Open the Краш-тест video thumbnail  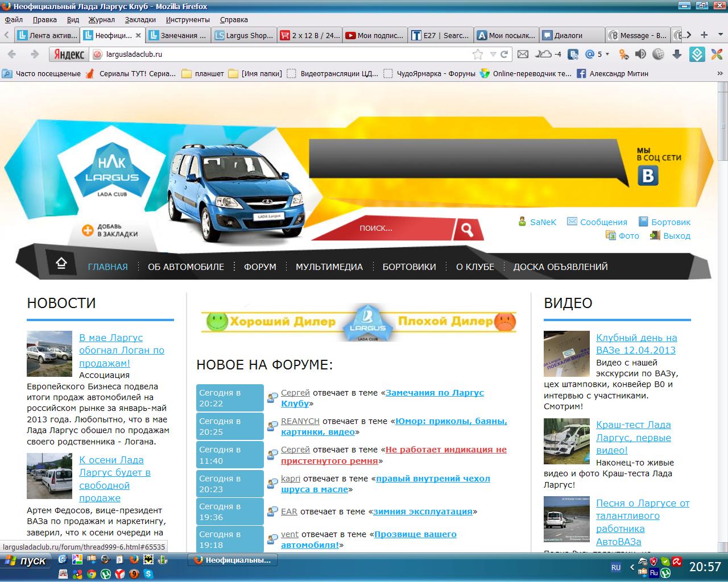[566, 441]
